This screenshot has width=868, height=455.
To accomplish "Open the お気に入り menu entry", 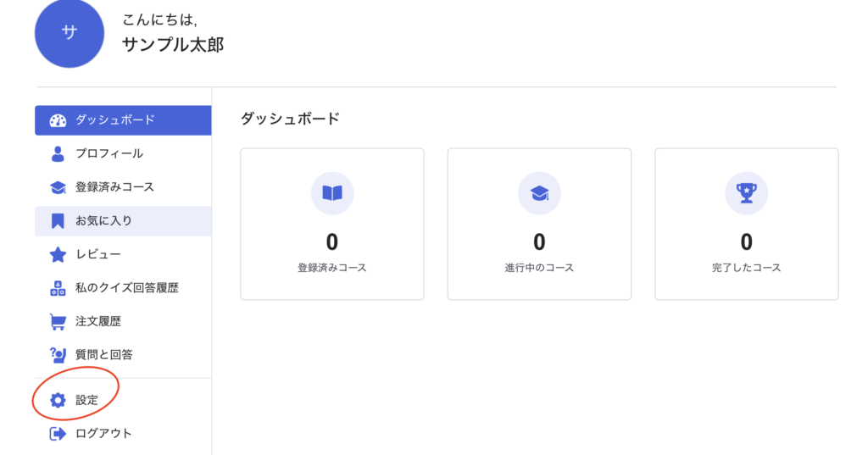I will click(103, 221).
